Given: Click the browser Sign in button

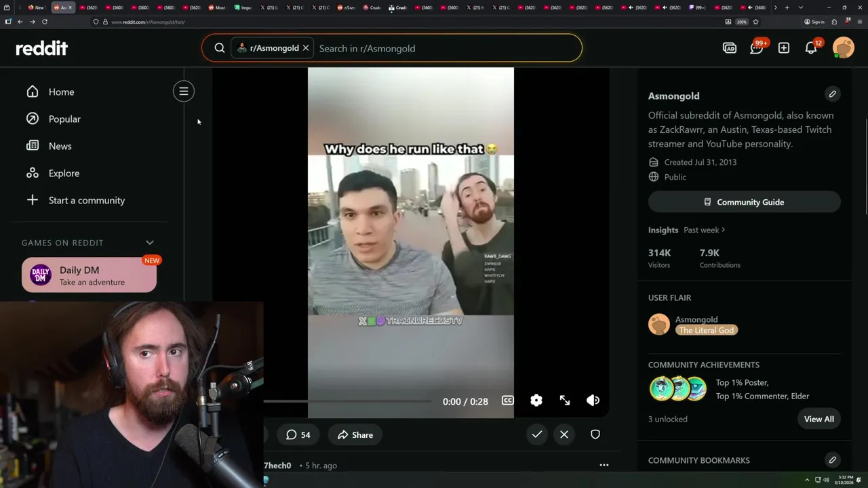Looking at the screenshot, I should coord(814,22).
